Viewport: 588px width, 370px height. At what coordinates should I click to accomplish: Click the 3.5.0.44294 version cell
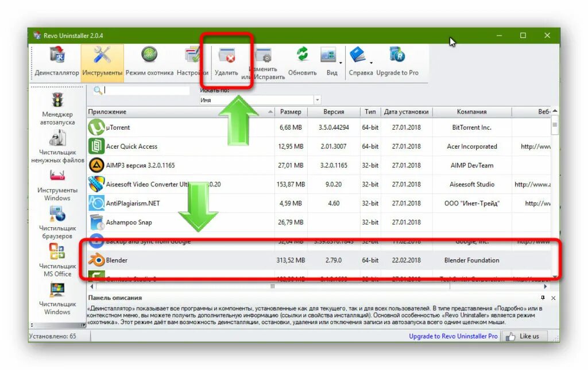[334, 127]
